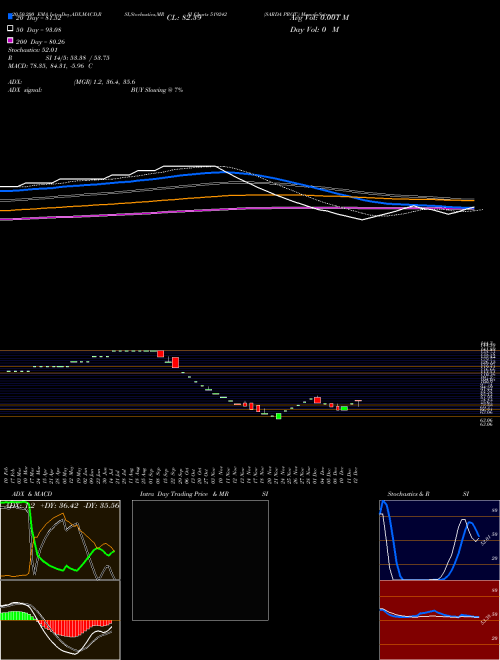Click the 'Stochastics & RSI' panel title
Screen dimensions: 500x660
point(428,494)
